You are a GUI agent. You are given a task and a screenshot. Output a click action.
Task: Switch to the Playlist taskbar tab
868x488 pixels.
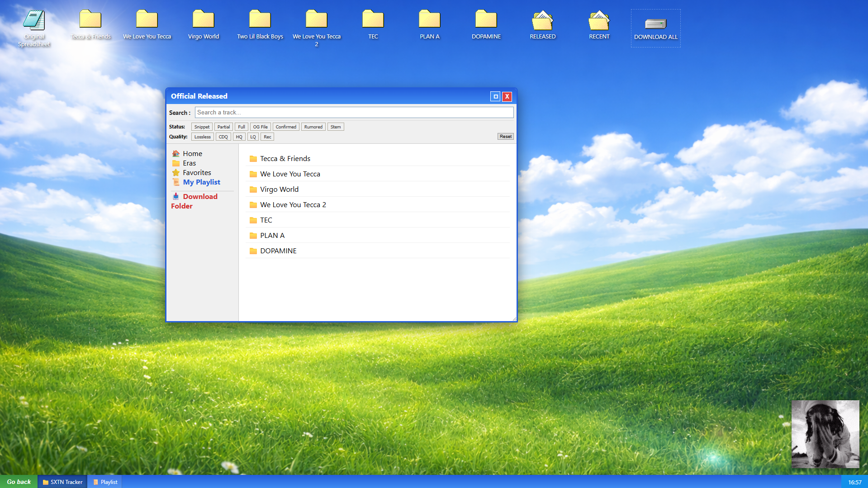pos(105,482)
